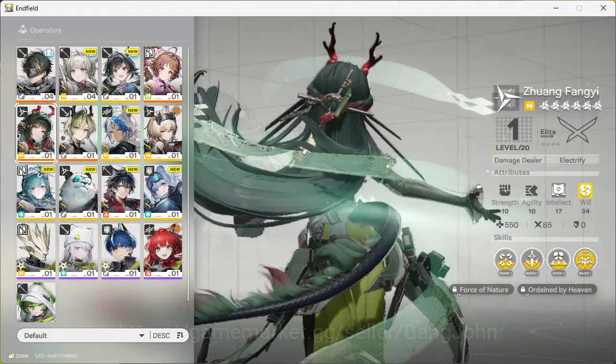Image resolution: width=616 pixels, height=364 pixels.
Task: Toggle the sort order icon next to DESC
Action: click(180, 335)
